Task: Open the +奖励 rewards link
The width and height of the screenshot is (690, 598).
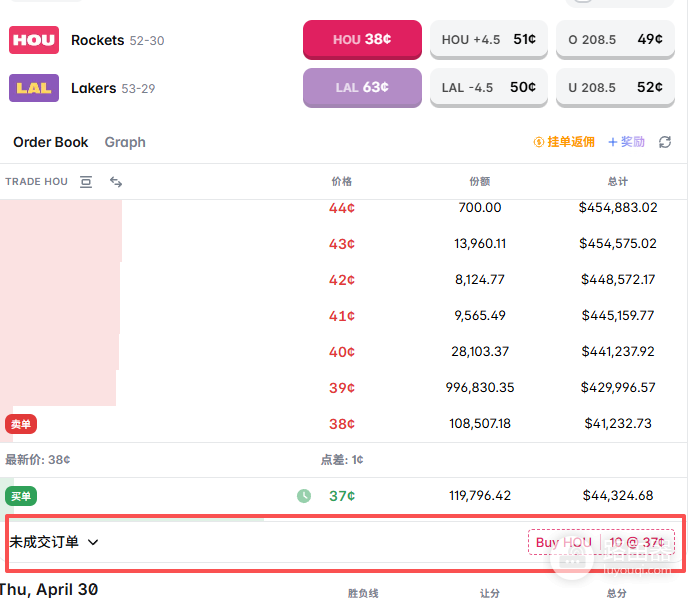Action: click(x=626, y=142)
